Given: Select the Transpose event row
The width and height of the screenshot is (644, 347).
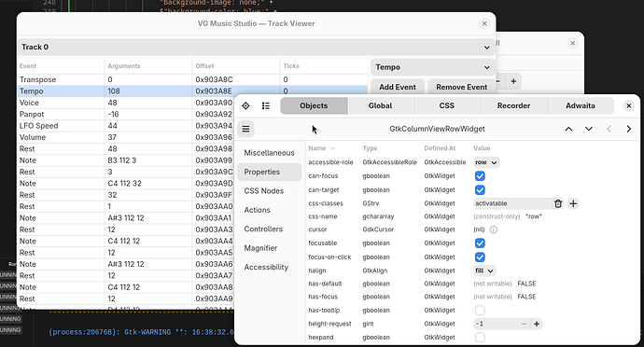Looking at the screenshot, I should pos(192,79).
